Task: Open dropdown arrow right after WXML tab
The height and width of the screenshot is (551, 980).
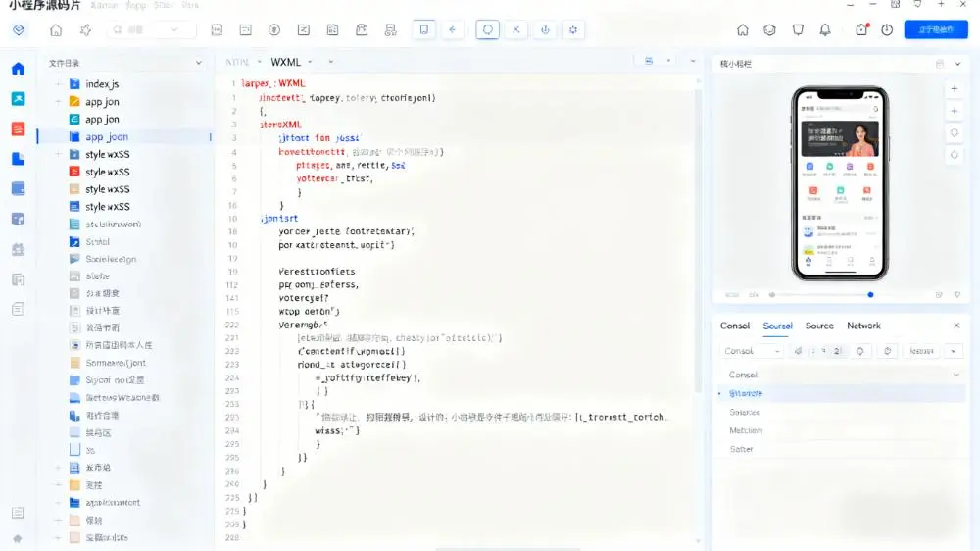Action: [310, 62]
